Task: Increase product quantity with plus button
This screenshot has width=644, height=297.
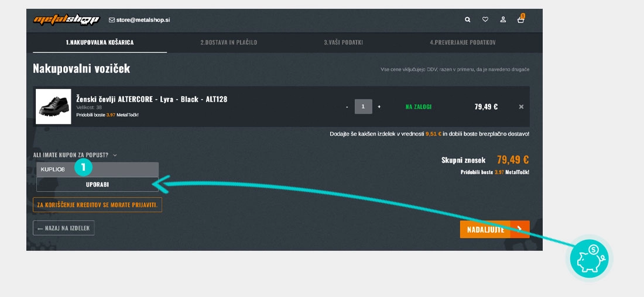Action: coord(379,107)
